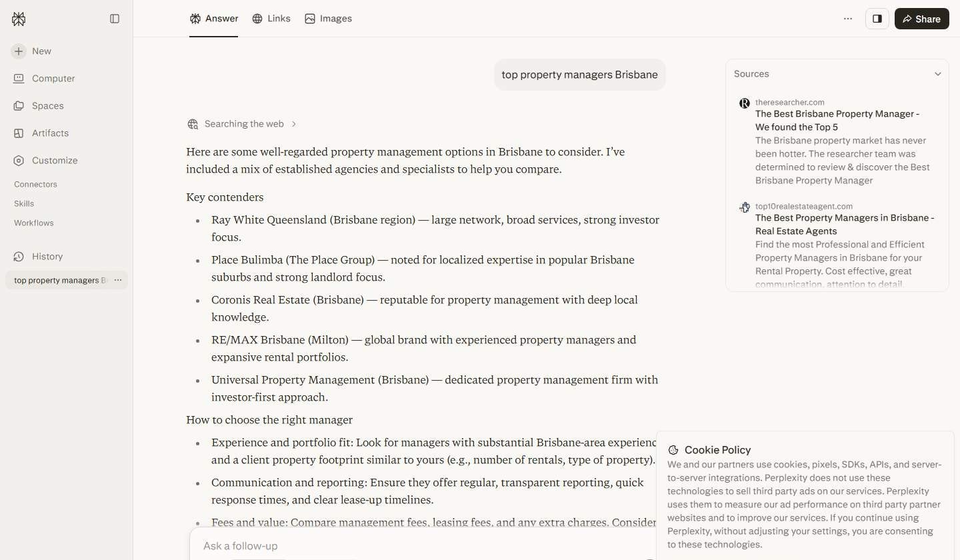
Task: Click 'Key contenders' heading text
Action: (x=225, y=197)
